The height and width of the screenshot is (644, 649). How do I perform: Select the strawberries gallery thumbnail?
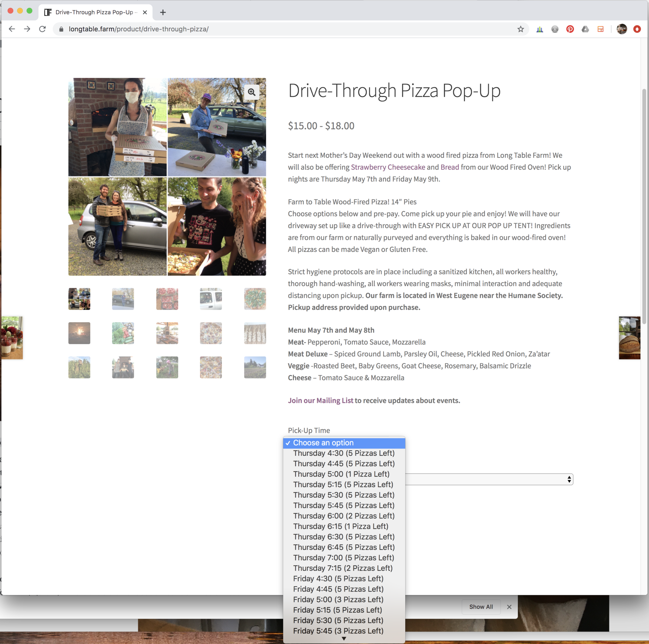(x=167, y=299)
